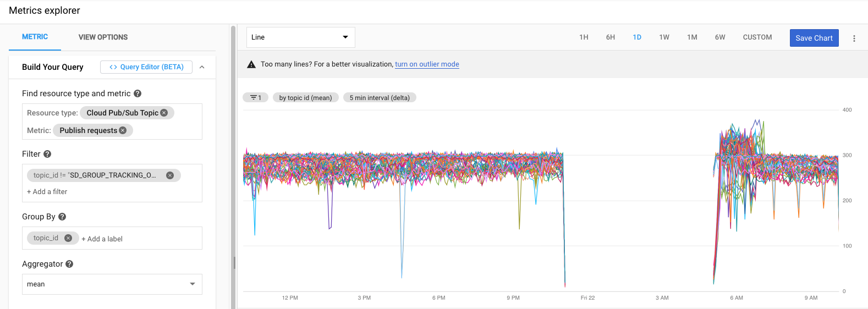Open the Group By help icon

(62, 217)
